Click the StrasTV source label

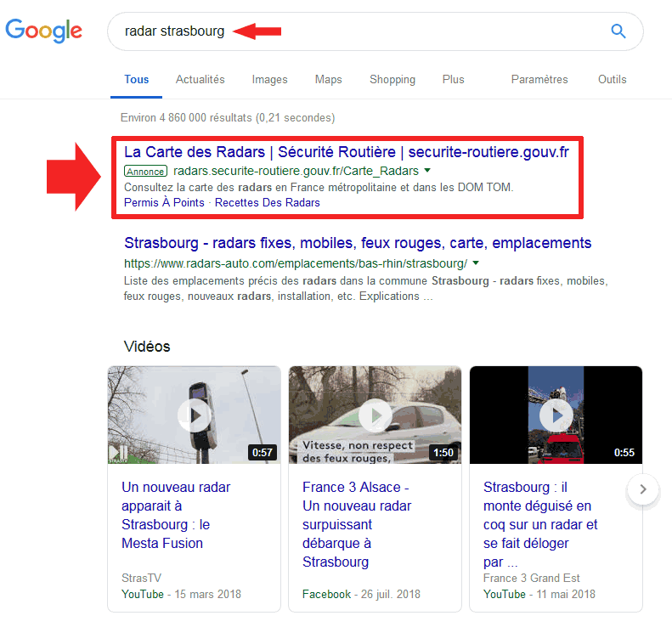click(141, 578)
